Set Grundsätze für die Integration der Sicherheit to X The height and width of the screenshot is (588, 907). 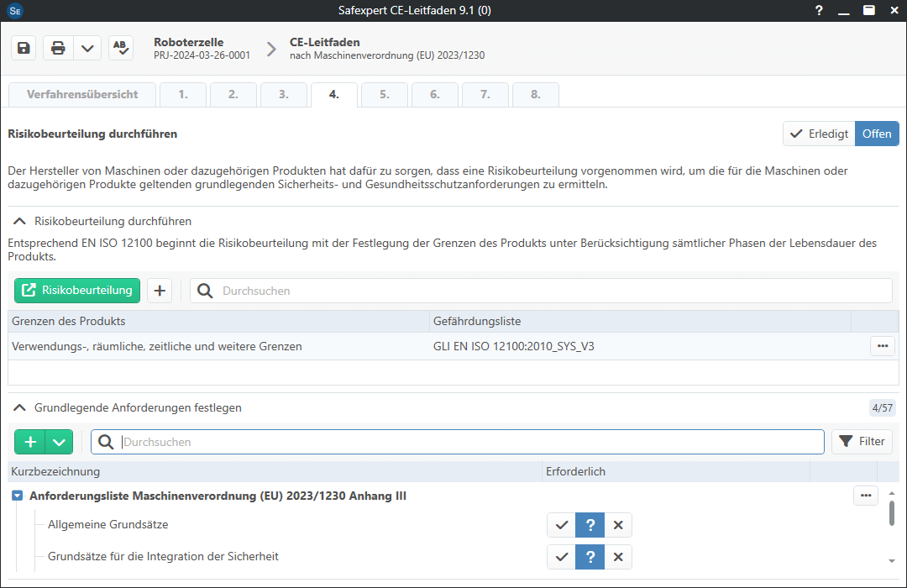click(619, 557)
